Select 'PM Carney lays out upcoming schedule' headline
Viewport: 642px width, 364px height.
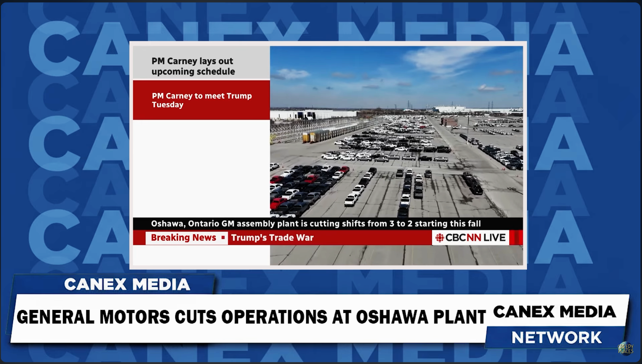(193, 66)
